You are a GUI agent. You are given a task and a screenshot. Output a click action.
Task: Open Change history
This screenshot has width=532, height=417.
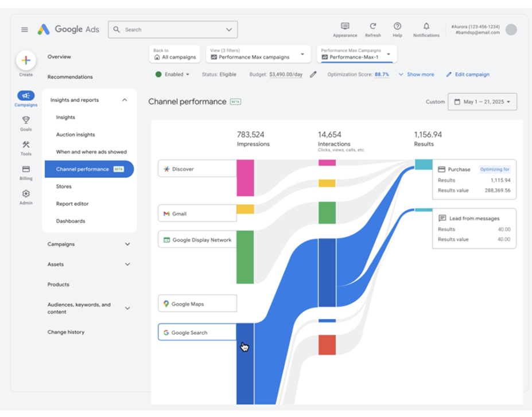pos(66,332)
